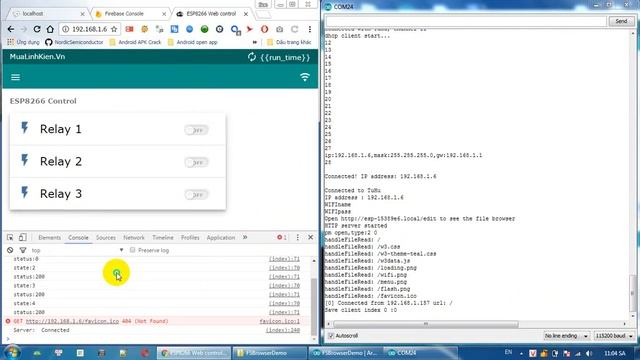
Task: Click the volume icon in the system tray
Action: pyautogui.click(x=589, y=353)
